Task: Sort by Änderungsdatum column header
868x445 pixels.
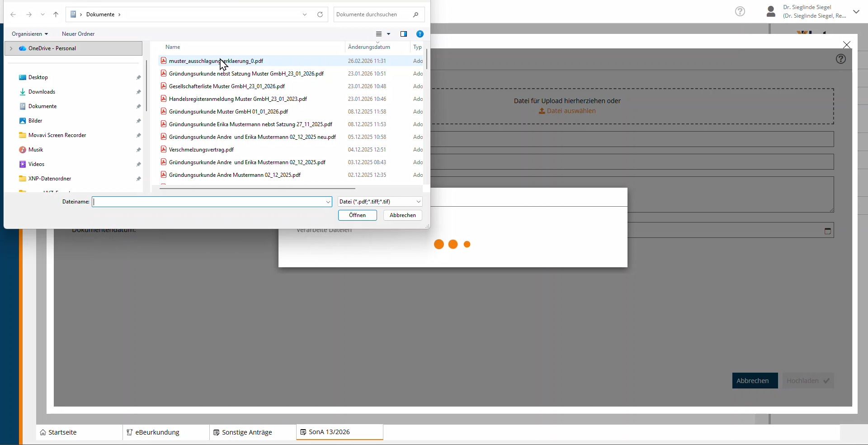Action: click(x=369, y=47)
